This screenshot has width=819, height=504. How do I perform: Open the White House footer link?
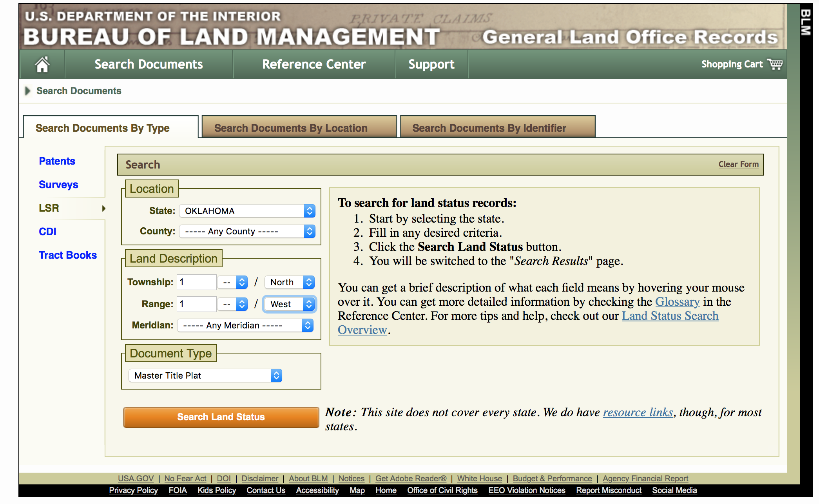coord(480,479)
